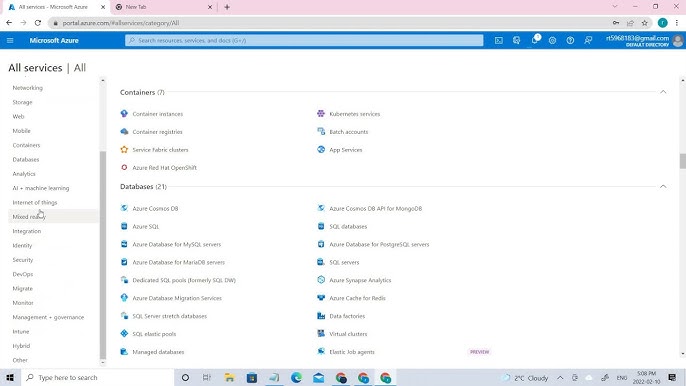Click the Kubernetes services icon
Image resolution: width=686 pixels, height=386 pixels.
(x=321, y=114)
